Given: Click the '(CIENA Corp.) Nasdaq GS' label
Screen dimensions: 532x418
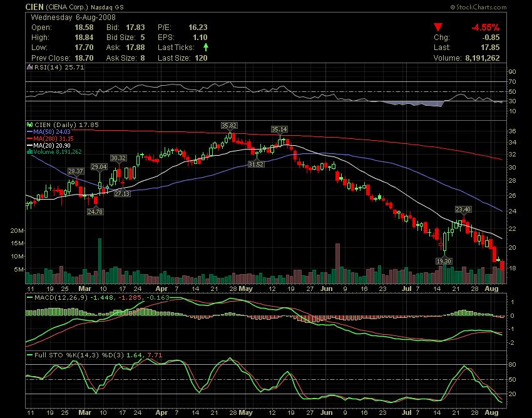Looking at the screenshot, I should [x=84, y=7].
